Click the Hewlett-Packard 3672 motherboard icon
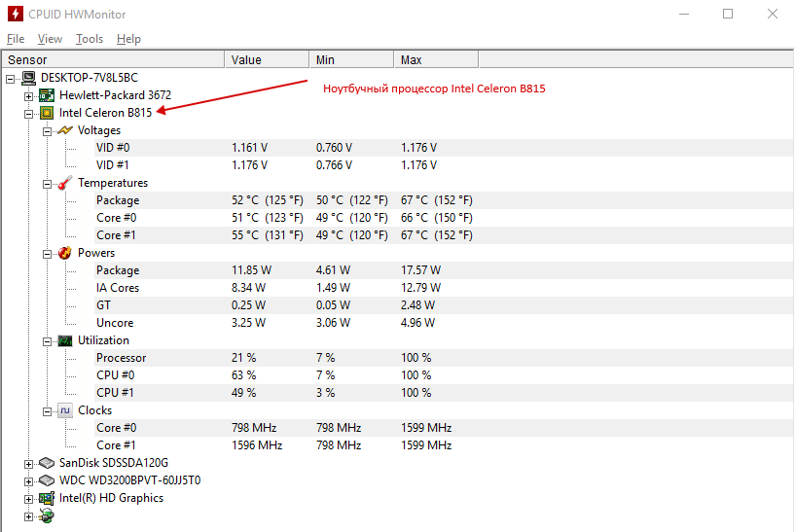This screenshot has width=795, height=532. (x=46, y=95)
